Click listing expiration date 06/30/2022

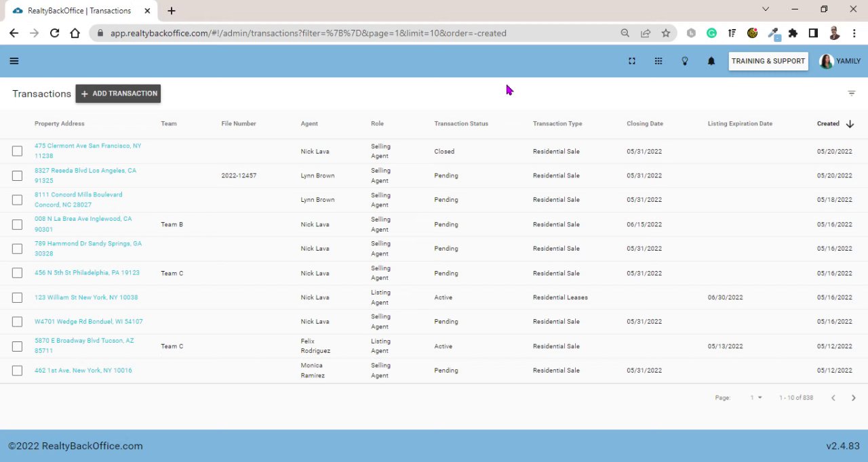pos(725,297)
